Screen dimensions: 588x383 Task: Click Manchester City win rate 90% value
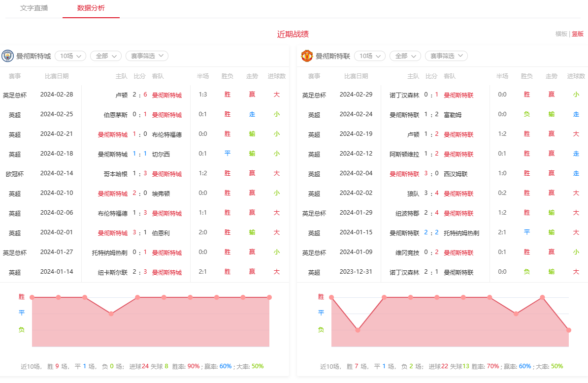point(194,366)
